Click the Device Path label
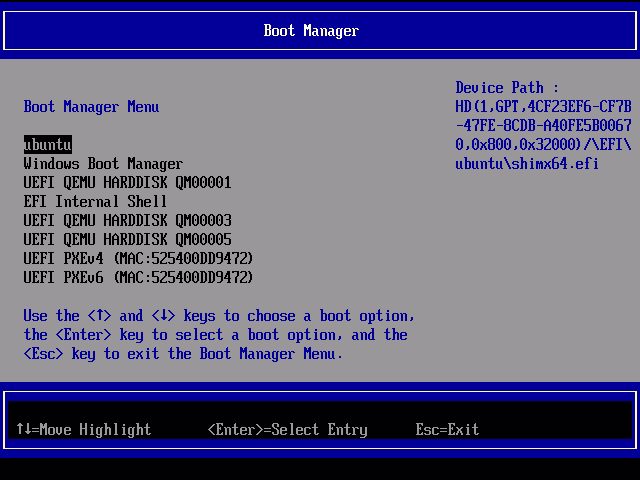 507,88
